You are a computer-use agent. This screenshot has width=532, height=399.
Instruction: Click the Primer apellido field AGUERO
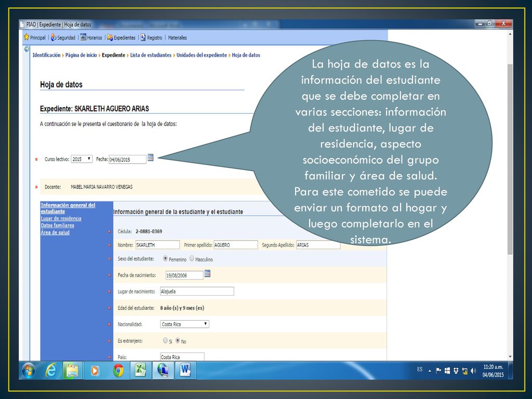236,245
